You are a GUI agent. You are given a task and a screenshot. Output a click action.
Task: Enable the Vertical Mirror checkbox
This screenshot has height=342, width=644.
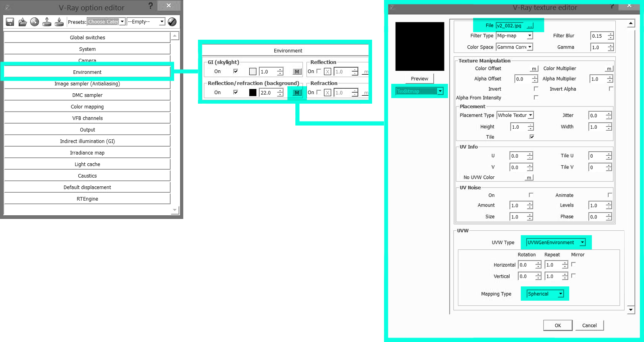point(574,276)
